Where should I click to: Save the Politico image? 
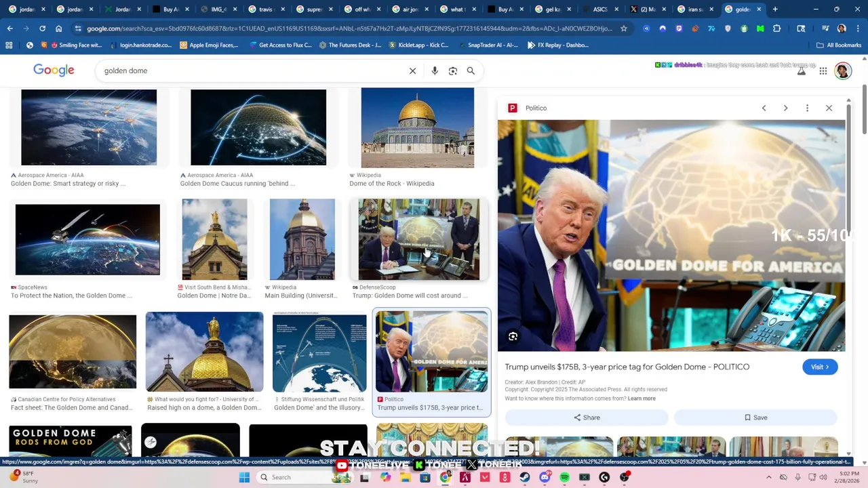pos(755,418)
